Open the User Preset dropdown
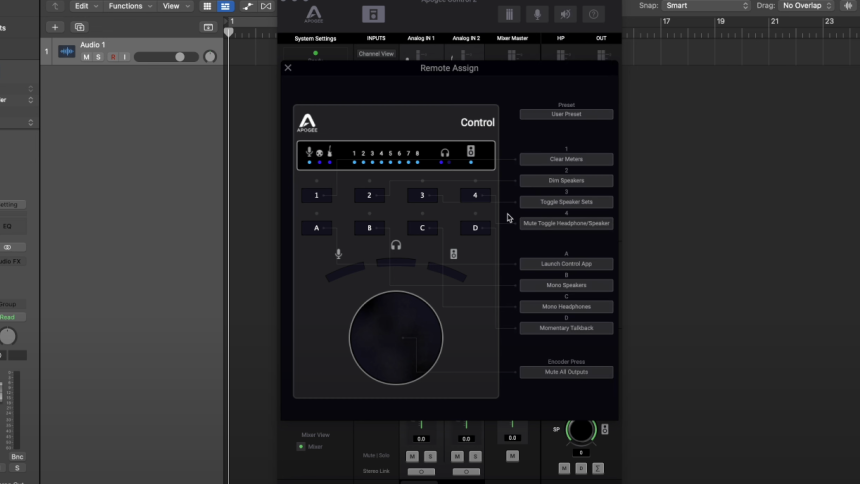Screen dimensions: 860x484 click(x=566, y=114)
